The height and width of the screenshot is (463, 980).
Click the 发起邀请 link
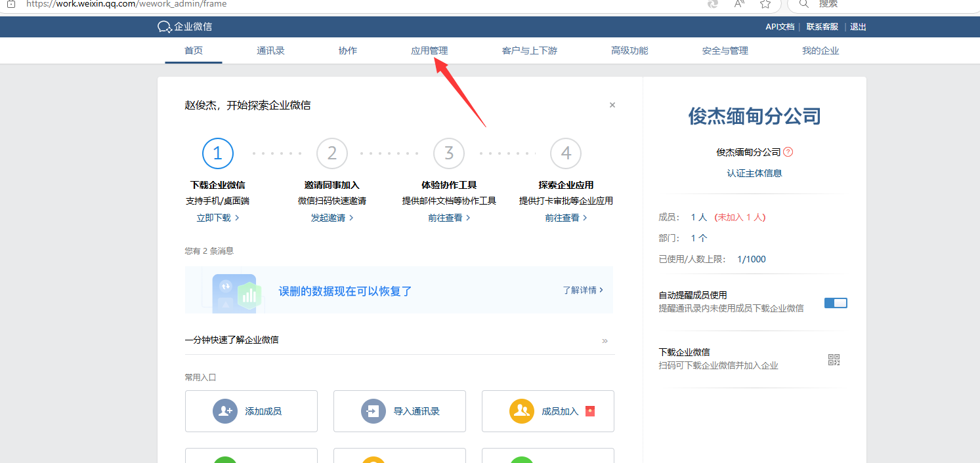pyautogui.click(x=332, y=218)
